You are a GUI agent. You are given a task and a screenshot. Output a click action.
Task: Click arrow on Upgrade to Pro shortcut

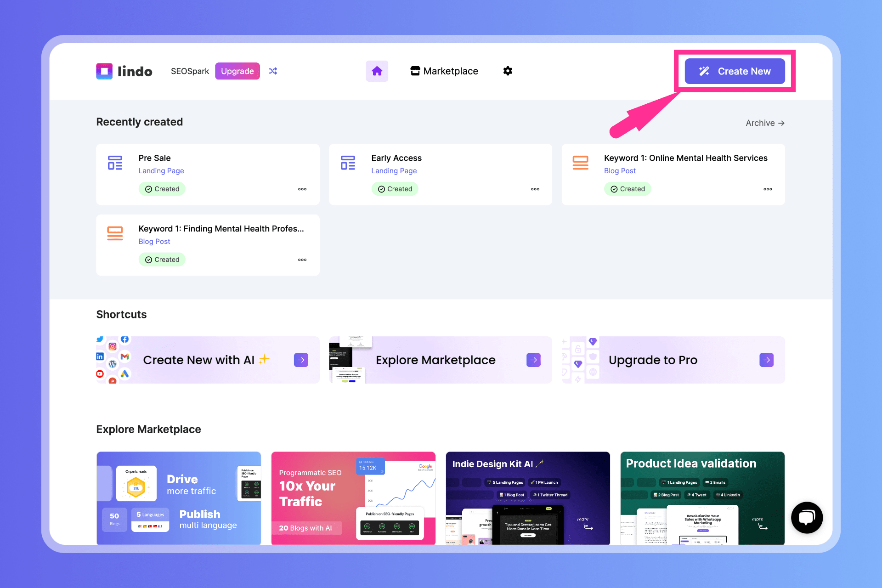click(x=766, y=360)
